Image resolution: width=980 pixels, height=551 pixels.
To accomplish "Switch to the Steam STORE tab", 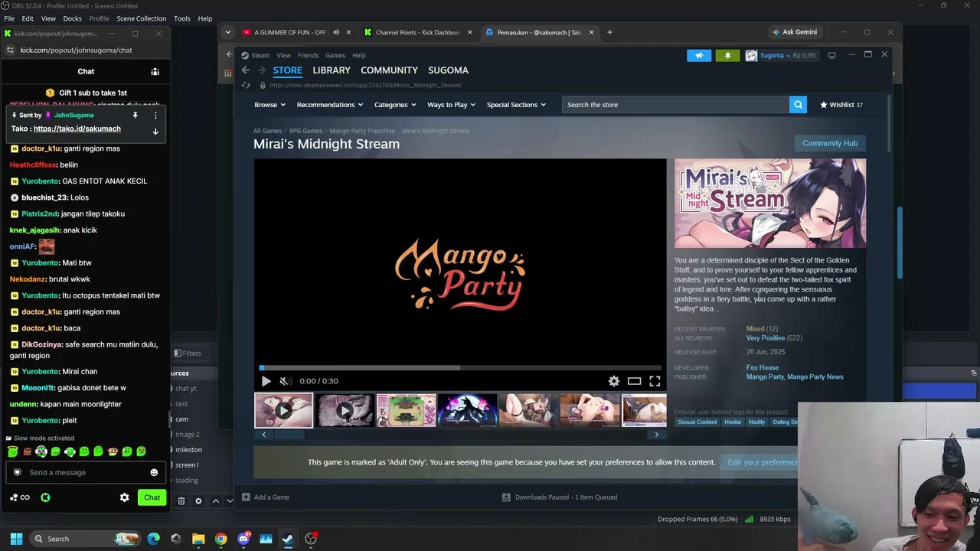I will click(288, 70).
